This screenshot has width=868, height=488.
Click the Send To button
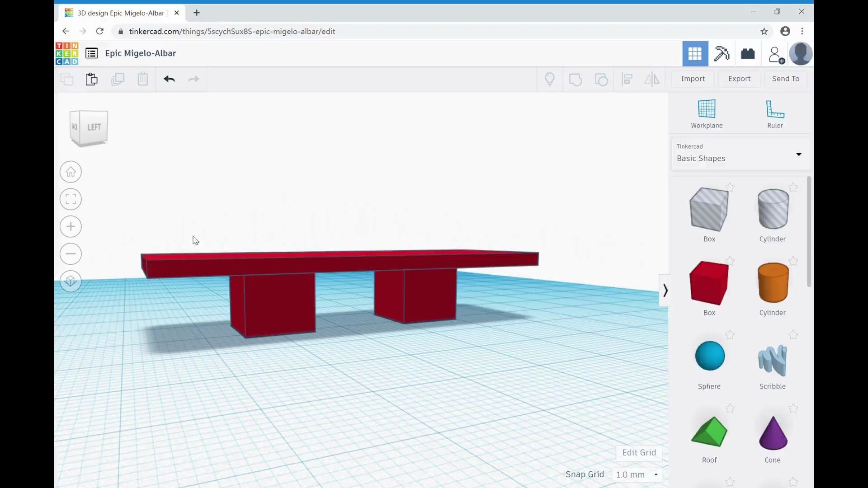[x=786, y=79]
